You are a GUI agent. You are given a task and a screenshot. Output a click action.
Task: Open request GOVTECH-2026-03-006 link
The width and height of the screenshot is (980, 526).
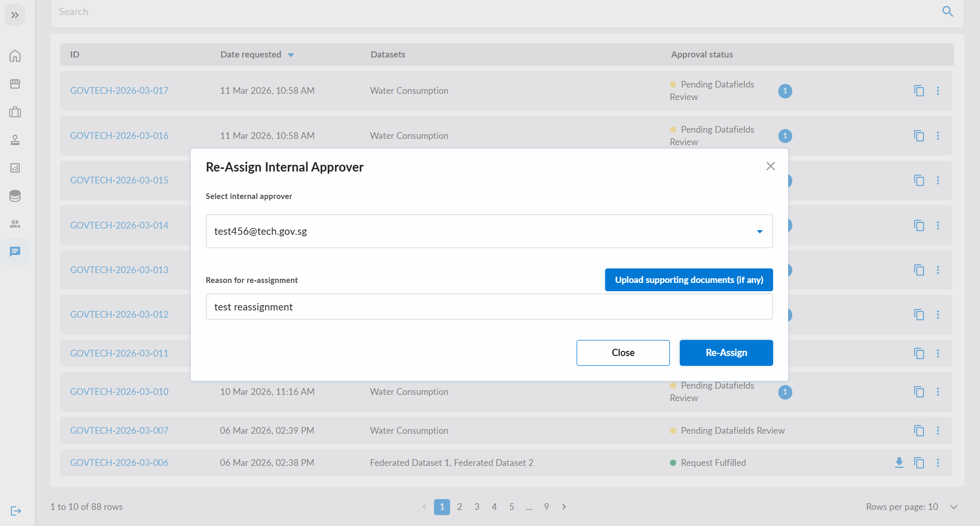coord(119,463)
